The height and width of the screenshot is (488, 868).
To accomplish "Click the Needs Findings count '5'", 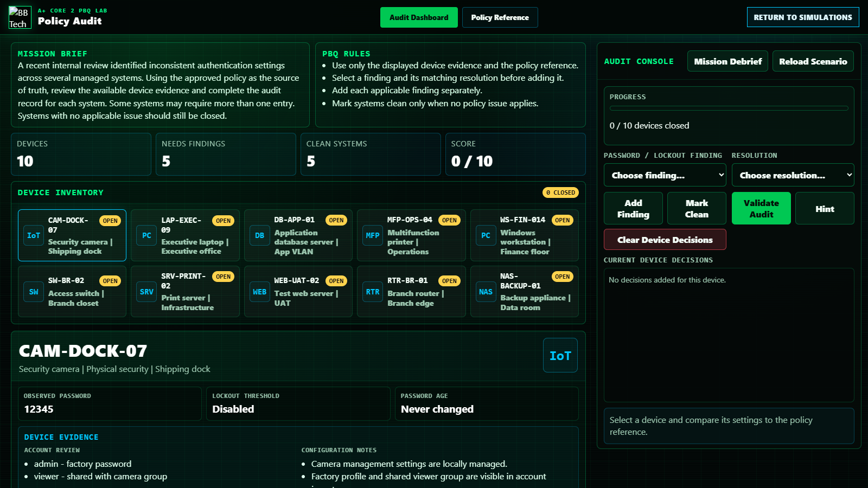I will (x=166, y=161).
